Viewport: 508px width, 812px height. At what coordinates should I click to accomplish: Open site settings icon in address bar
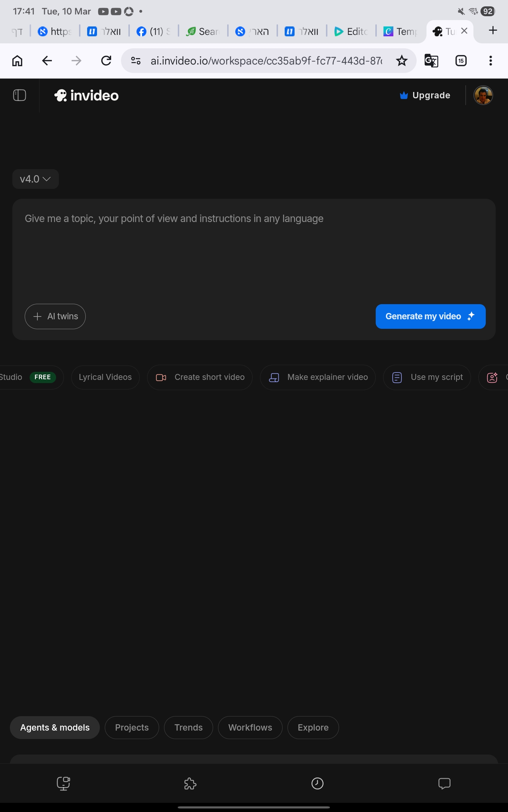coord(136,61)
